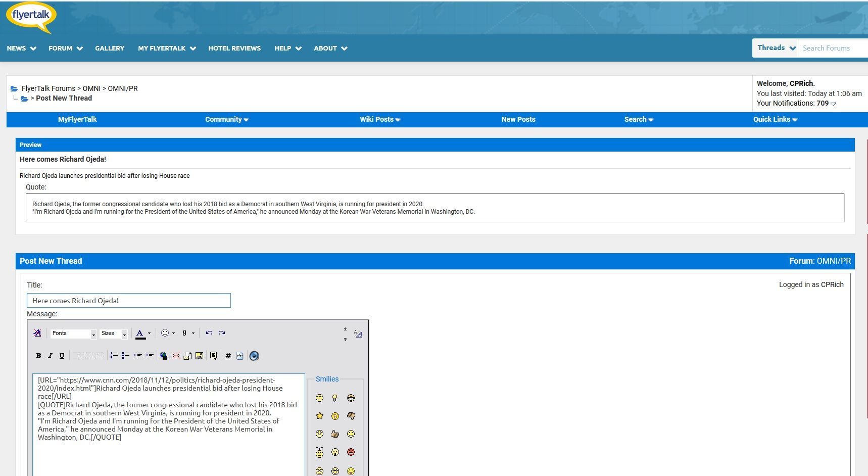The image size is (868, 476).
Task: Increase the indent of text
Action: pyautogui.click(x=150, y=356)
